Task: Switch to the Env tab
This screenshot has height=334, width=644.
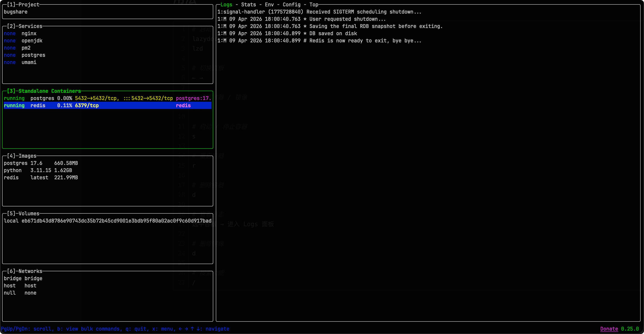Action: (x=269, y=4)
